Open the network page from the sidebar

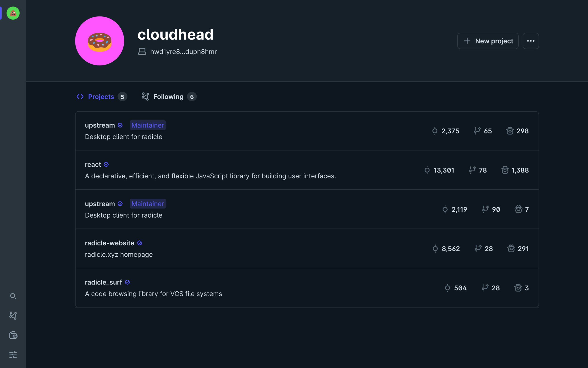tap(13, 315)
